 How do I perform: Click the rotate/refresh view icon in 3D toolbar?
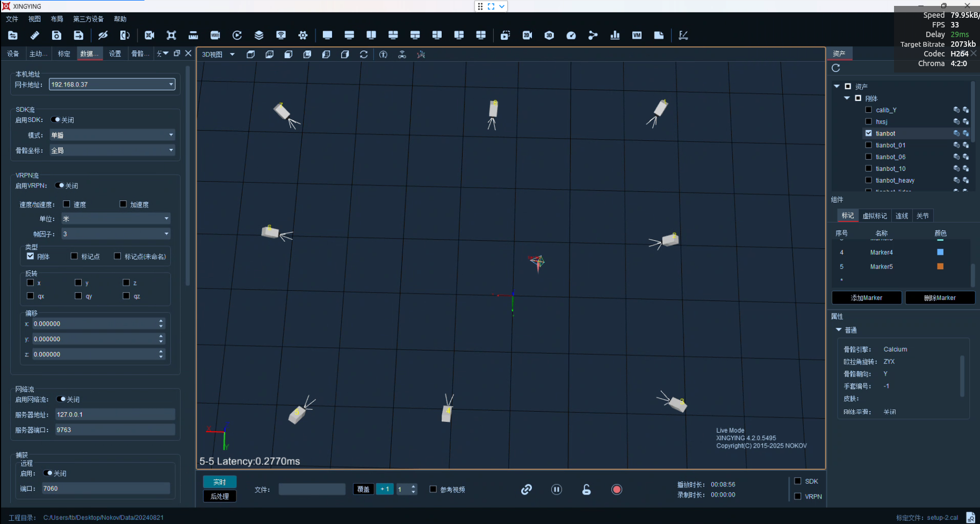364,54
